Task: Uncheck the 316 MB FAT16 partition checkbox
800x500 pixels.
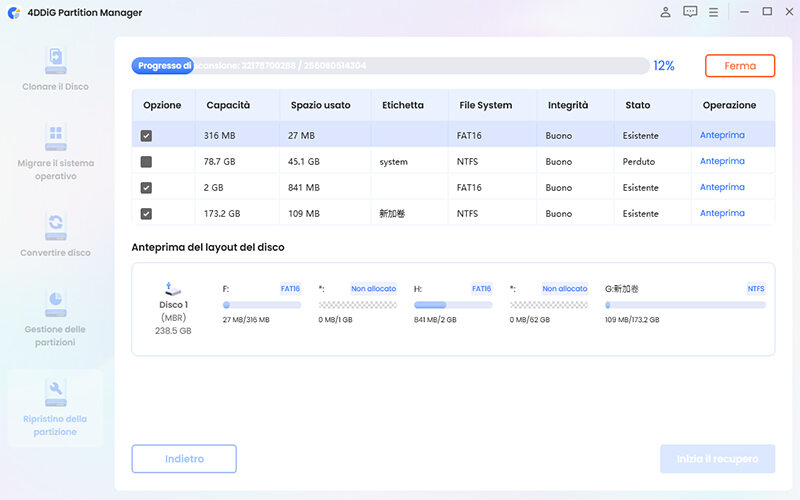Action: pyautogui.click(x=147, y=135)
